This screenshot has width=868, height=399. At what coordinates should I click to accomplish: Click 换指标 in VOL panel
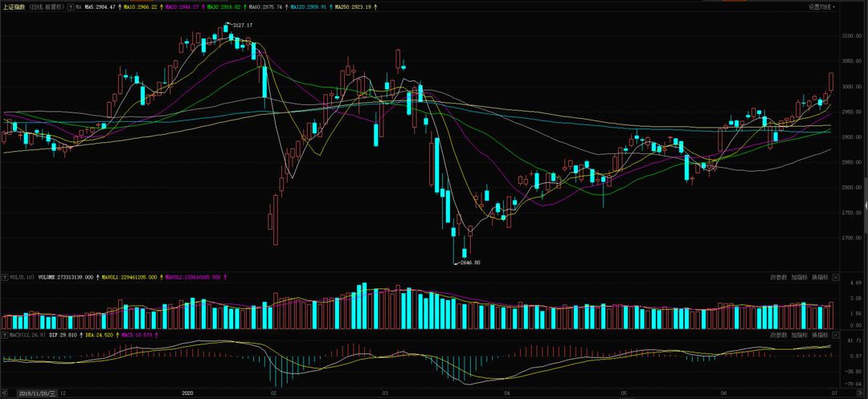click(820, 278)
